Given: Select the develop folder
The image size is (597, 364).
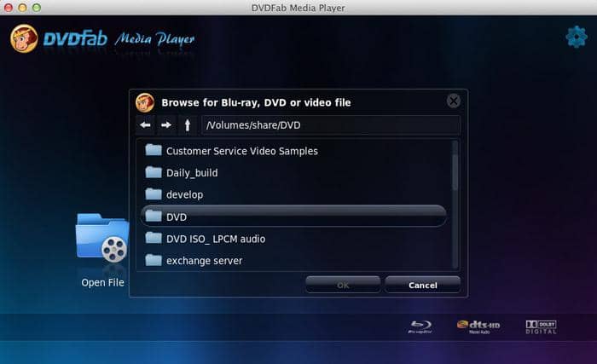Looking at the screenshot, I should point(293,194).
